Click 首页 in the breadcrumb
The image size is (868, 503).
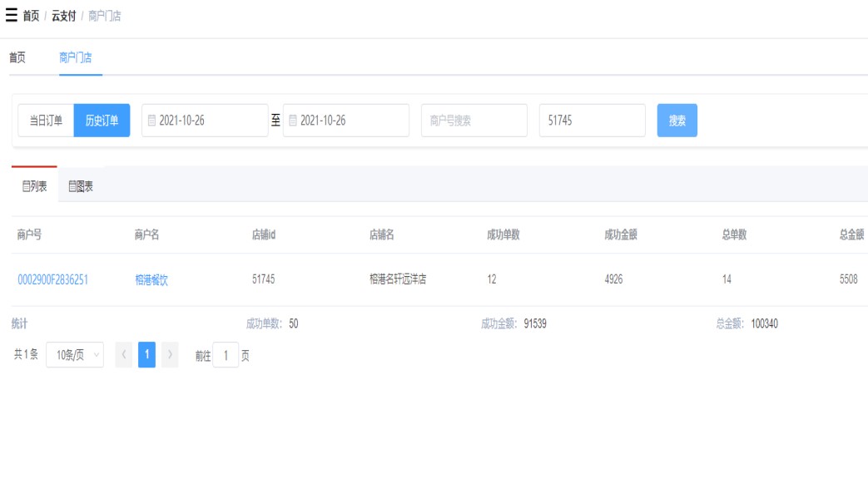point(31,16)
